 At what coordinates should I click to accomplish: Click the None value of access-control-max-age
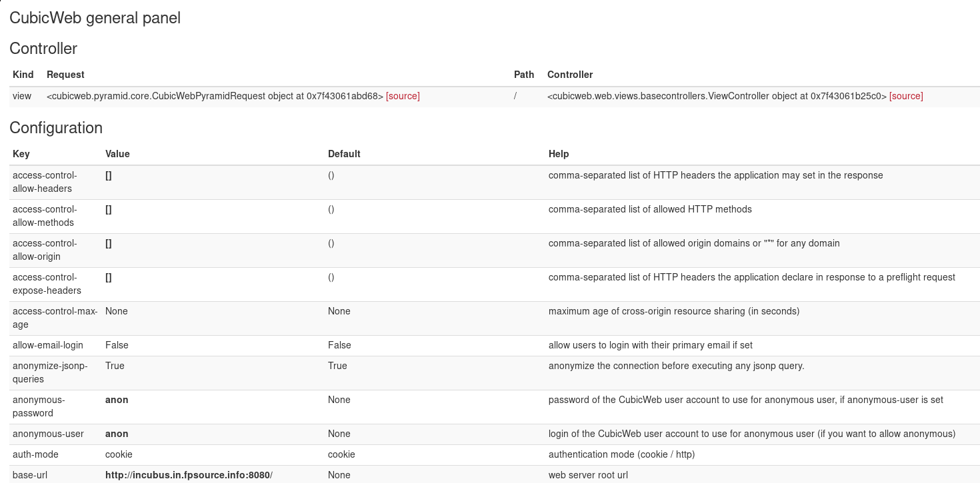tap(117, 311)
